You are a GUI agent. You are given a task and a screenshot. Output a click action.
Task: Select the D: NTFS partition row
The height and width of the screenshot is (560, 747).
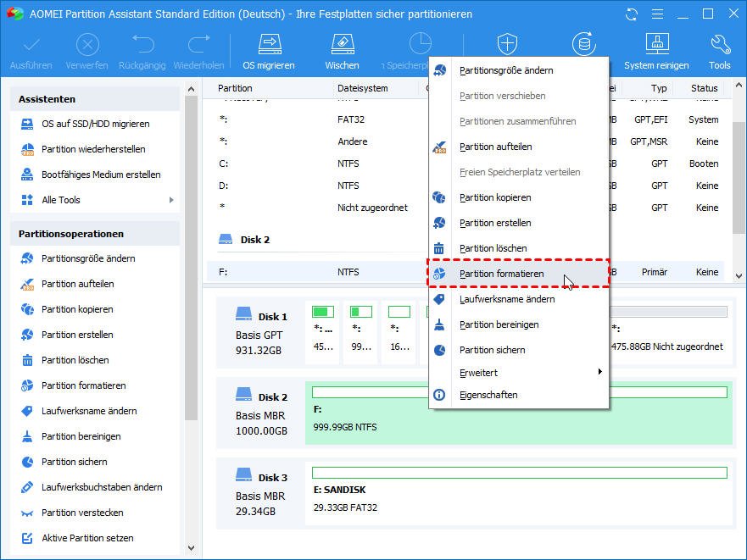point(465,186)
